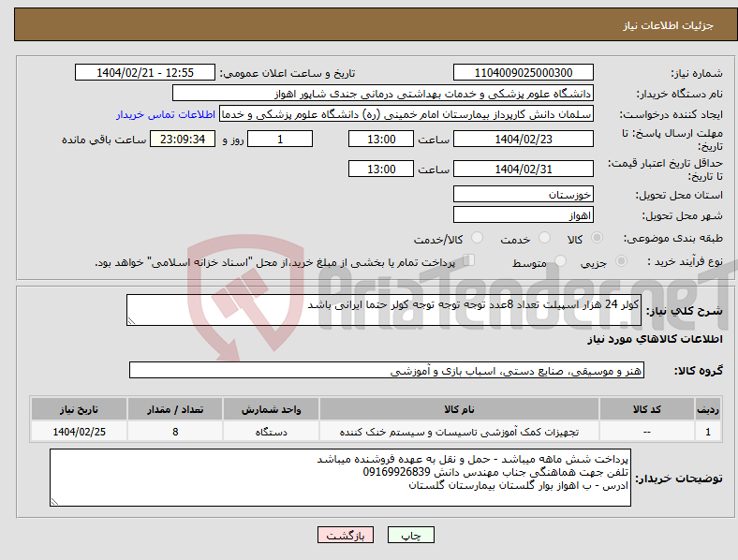Click the buyer notes textarea
Screen dimensions: 738x560
pyautogui.click(x=340, y=478)
